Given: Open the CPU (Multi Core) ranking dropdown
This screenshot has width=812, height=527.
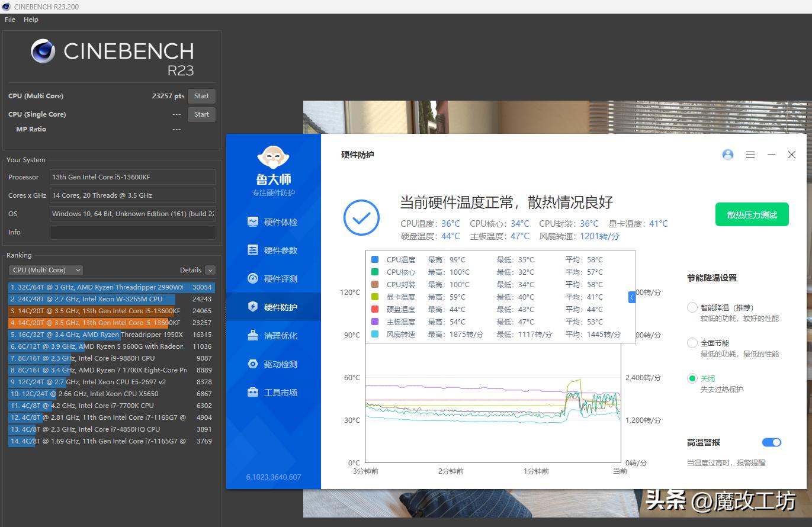Looking at the screenshot, I should tap(45, 270).
